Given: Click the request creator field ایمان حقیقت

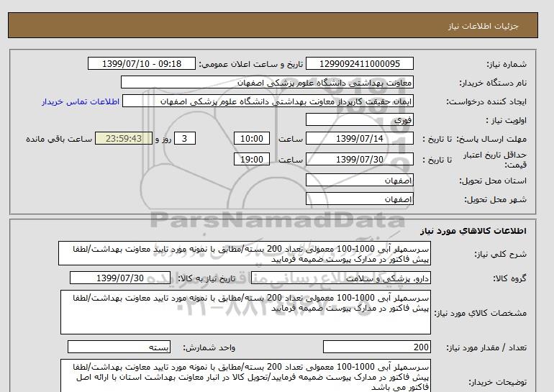Looking at the screenshot, I should (x=268, y=101).
